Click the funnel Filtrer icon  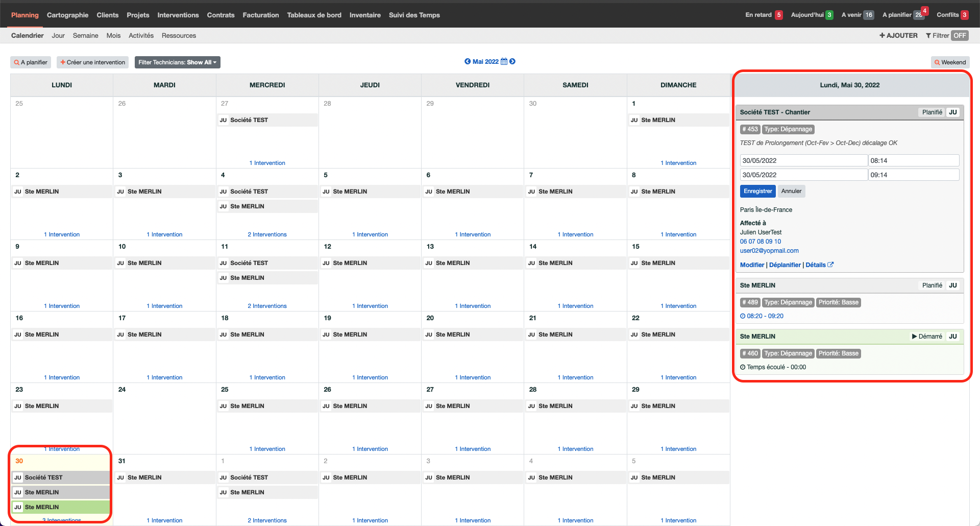point(928,36)
